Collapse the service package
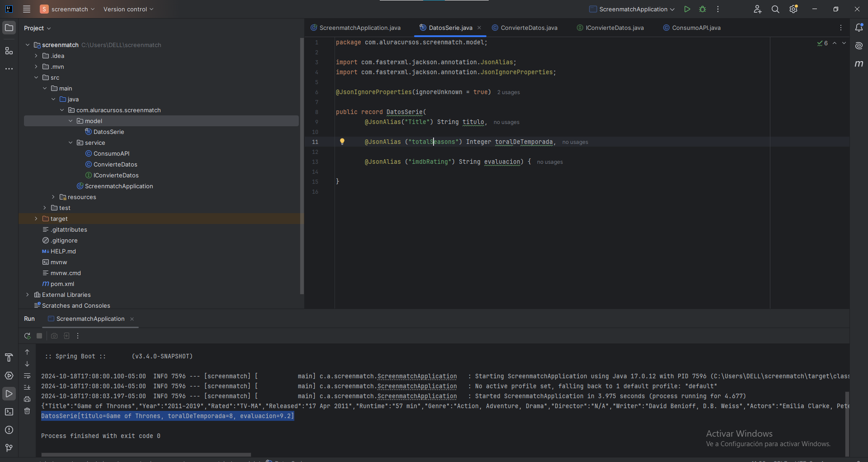Screen dimensions: 868x462 [71, 143]
